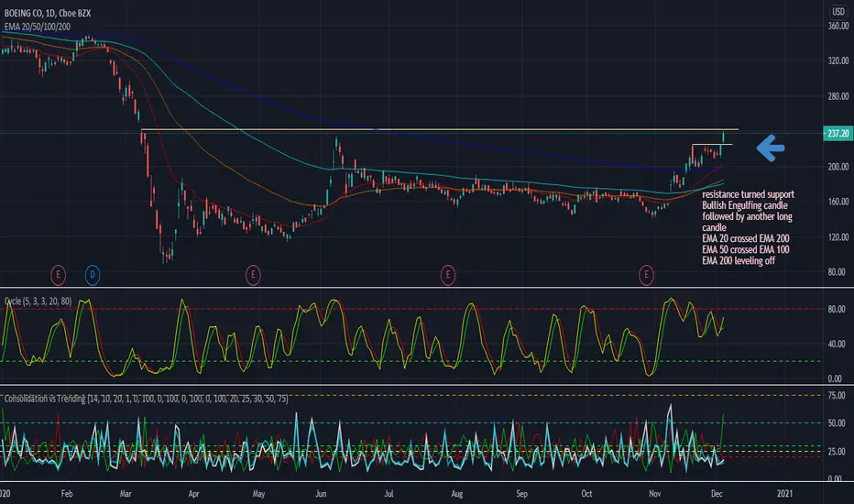Click the 280.00 price axis label
This screenshot has width=854, height=504.
click(838, 96)
